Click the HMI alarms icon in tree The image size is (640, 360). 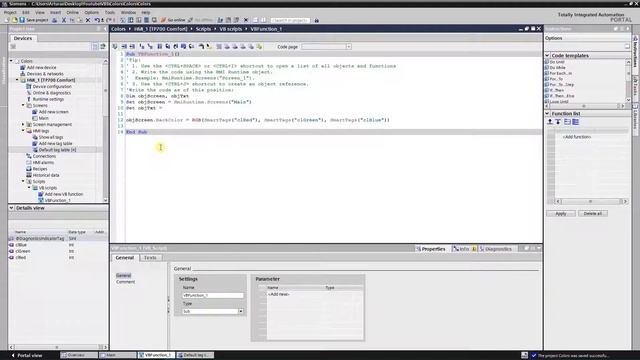coord(29,162)
